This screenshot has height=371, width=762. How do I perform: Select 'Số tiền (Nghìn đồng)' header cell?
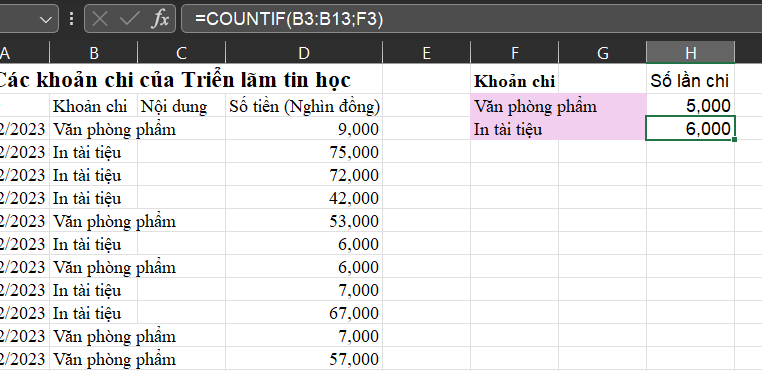click(304, 106)
